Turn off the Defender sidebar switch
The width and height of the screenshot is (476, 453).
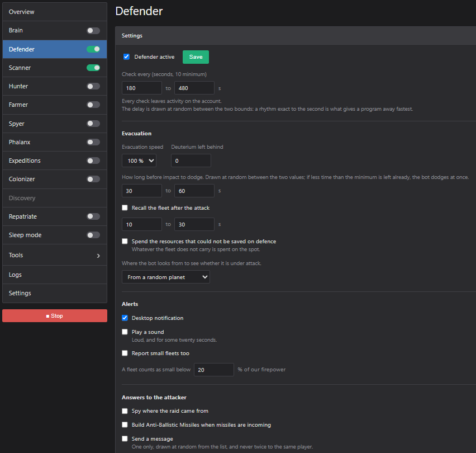pyautogui.click(x=93, y=49)
